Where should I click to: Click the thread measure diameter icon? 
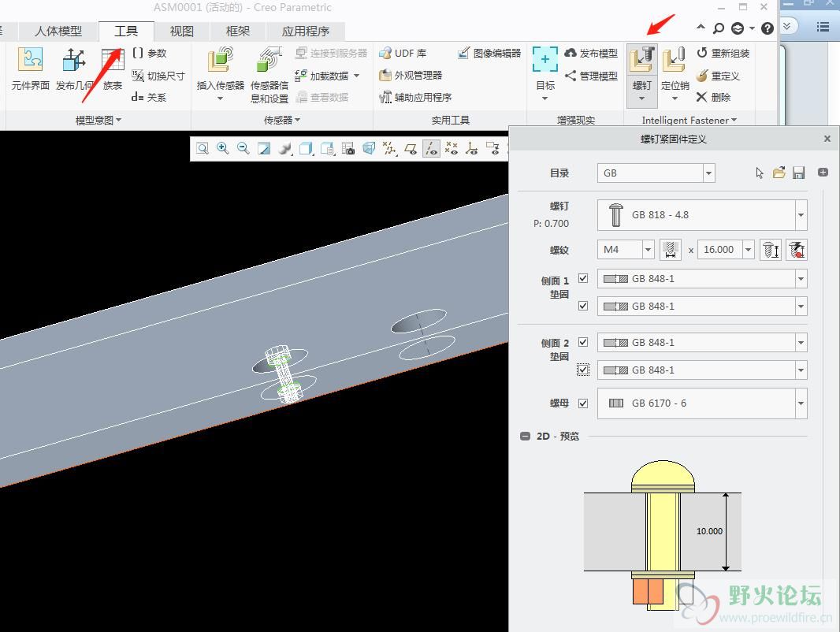[x=670, y=250]
